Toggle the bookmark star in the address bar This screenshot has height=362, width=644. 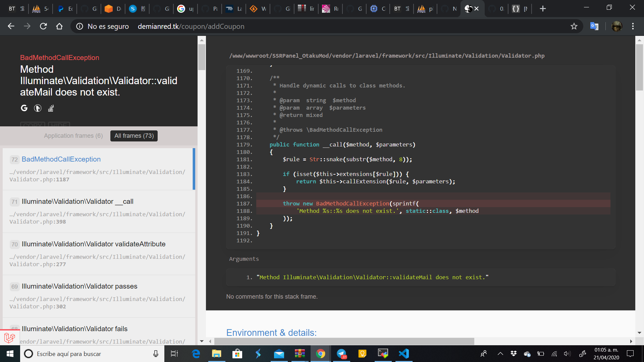tap(574, 26)
